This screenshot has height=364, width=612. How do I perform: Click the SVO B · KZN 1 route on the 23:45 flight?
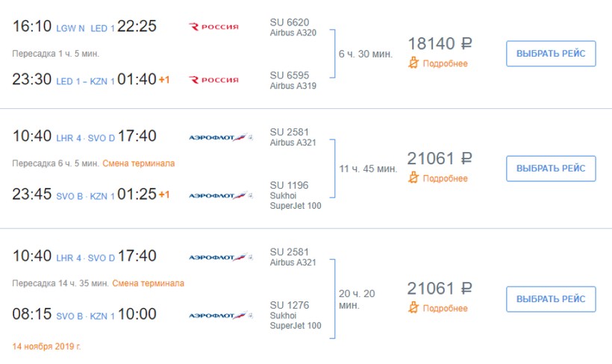pyautogui.click(x=85, y=196)
